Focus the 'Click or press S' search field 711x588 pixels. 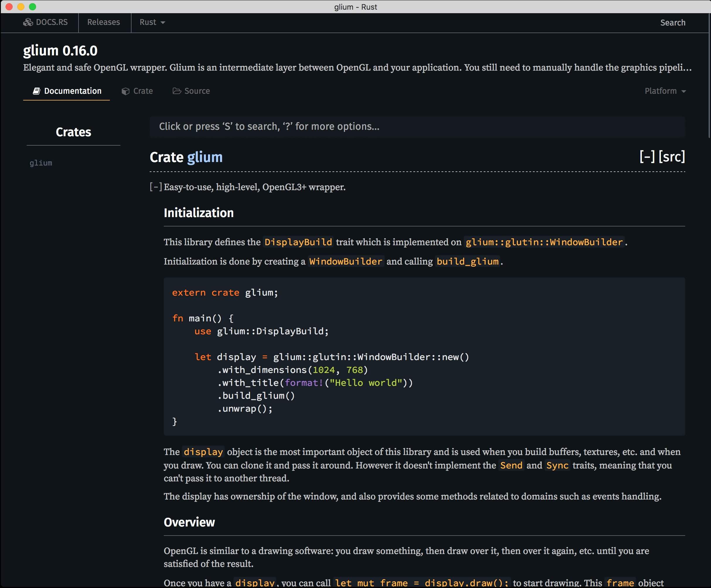coord(417,127)
